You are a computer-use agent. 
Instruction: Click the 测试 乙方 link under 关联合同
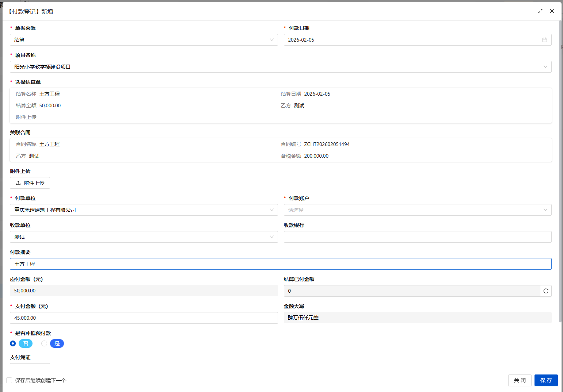pyautogui.click(x=34, y=156)
